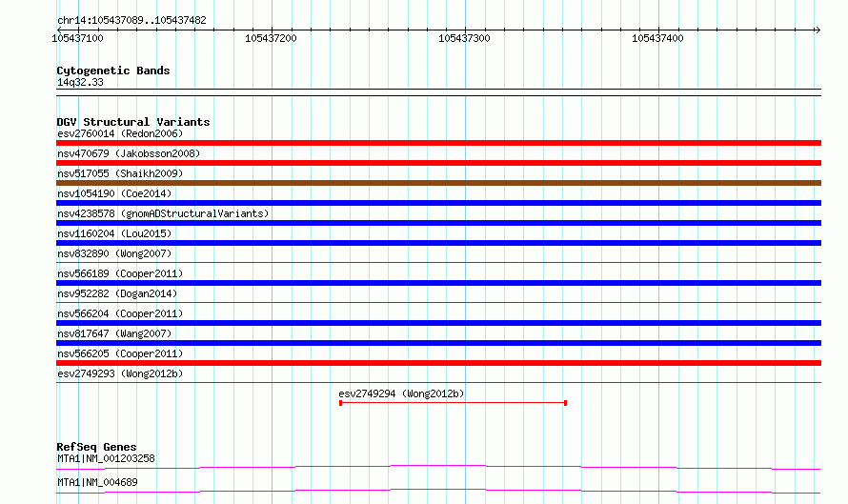The image size is (848, 504).
Task: Open variant nsv817647 (Wang2007) label
Action: pyautogui.click(x=114, y=333)
